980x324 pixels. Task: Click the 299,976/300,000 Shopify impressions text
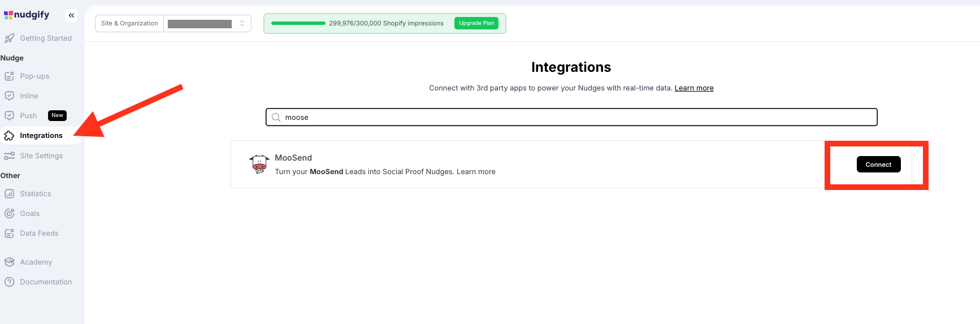pos(387,24)
